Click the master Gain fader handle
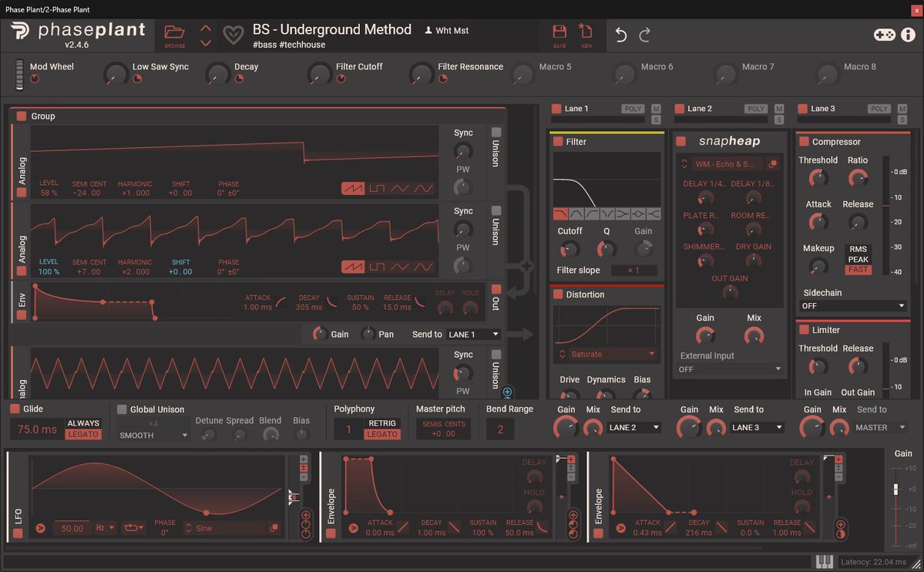924x572 pixels. pyautogui.click(x=895, y=489)
